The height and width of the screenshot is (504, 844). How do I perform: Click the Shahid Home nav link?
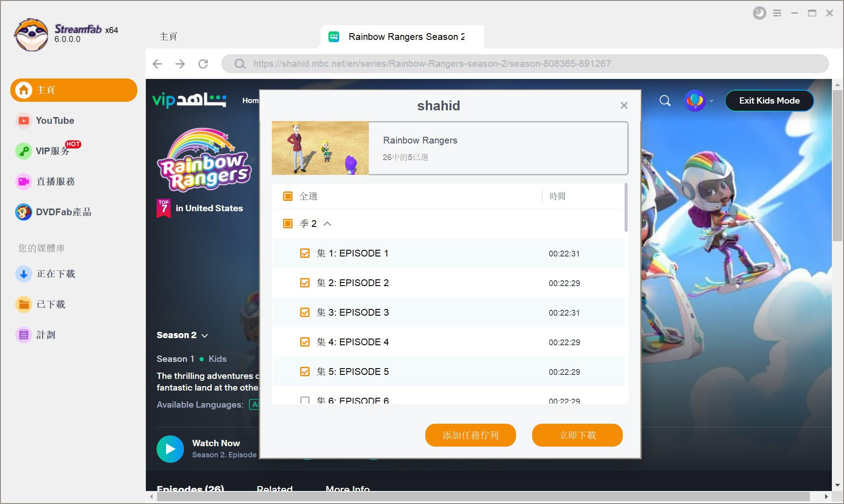[x=250, y=101]
